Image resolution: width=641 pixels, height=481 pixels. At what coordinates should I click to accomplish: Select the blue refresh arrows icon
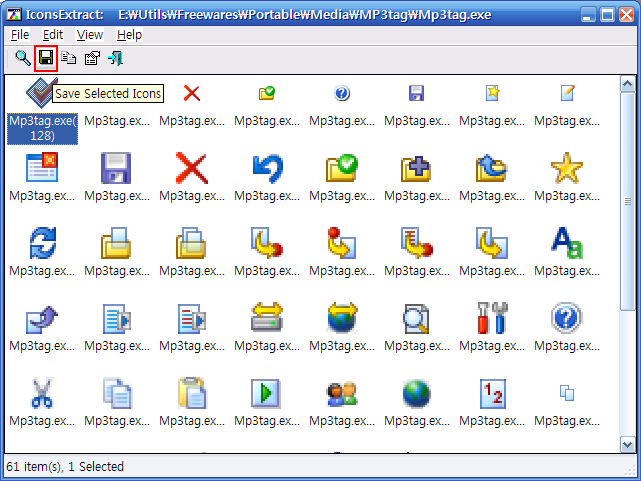point(42,243)
